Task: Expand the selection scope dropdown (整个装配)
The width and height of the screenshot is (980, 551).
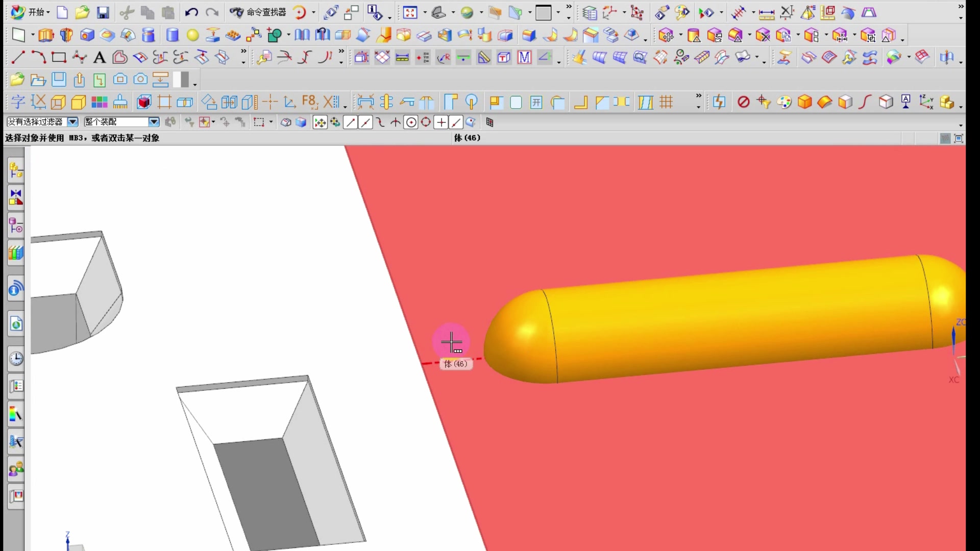Action: [x=154, y=122]
